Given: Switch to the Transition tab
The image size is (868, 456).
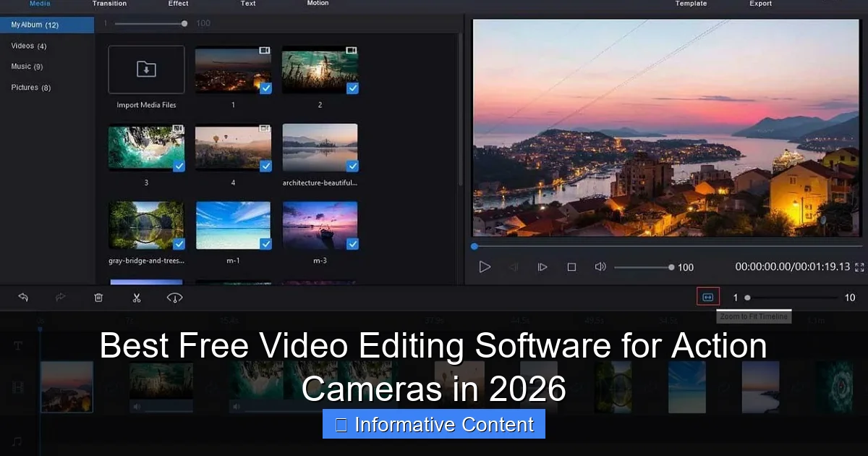Looking at the screenshot, I should click(x=109, y=4).
